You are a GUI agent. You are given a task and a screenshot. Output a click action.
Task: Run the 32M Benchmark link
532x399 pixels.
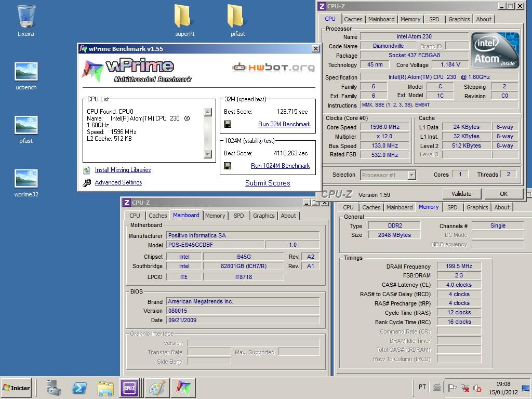pos(284,124)
